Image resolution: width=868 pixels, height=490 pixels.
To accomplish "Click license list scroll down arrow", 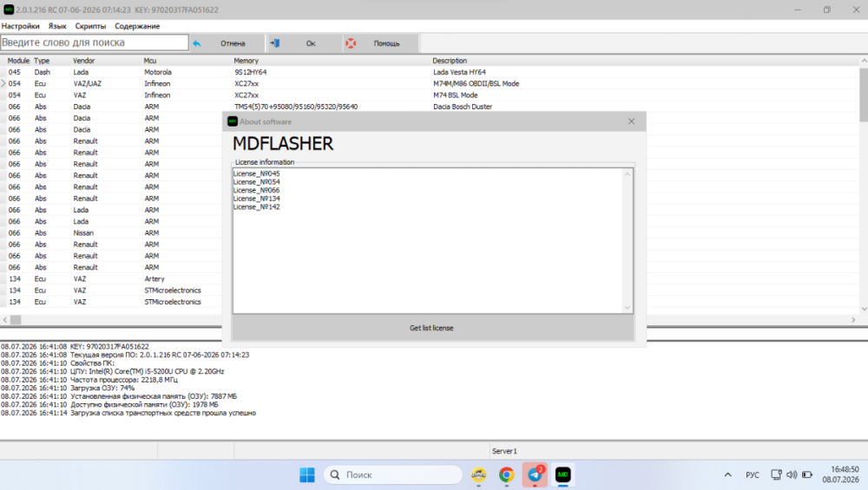I will [x=628, y=308].
